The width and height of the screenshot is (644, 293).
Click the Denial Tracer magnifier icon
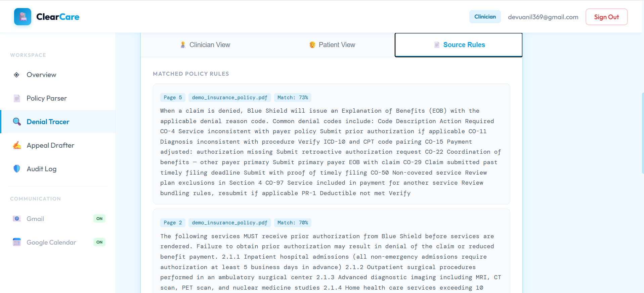click(x=17, y=121)
